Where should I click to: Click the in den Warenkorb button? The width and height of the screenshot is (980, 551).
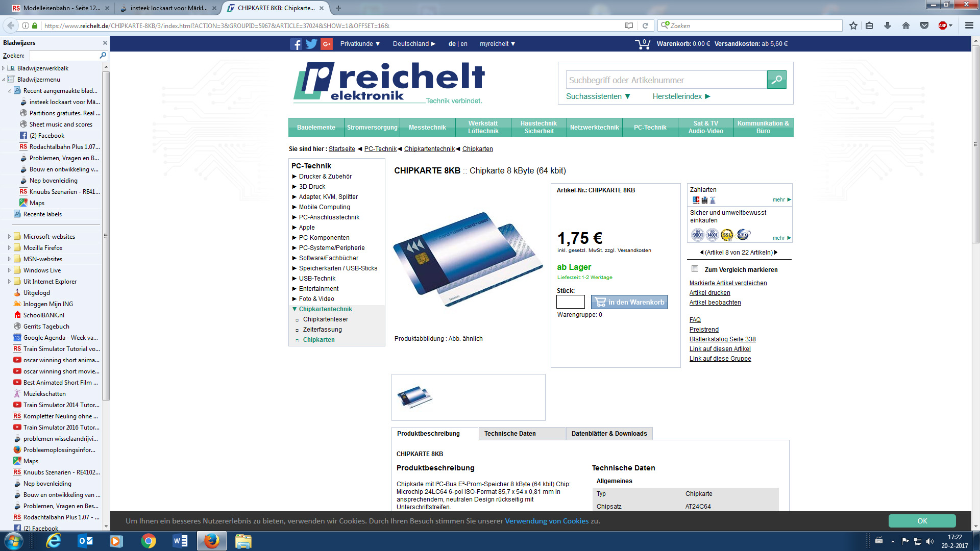click(x=629, y=302)
